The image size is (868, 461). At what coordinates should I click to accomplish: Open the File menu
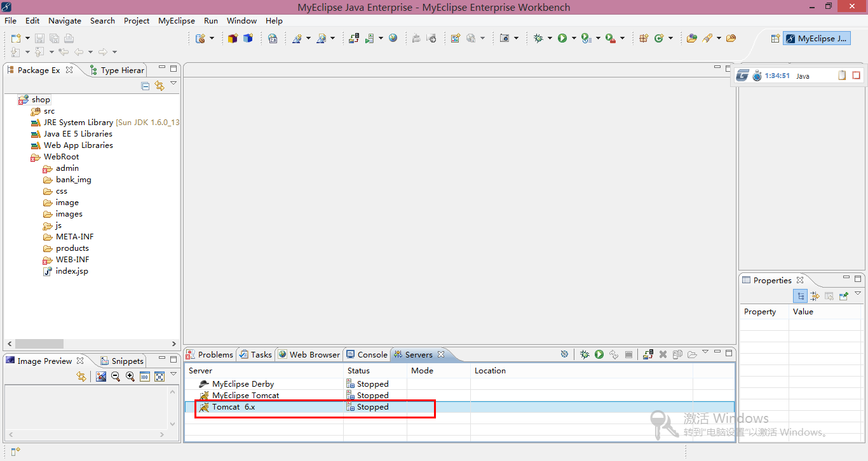10,20
